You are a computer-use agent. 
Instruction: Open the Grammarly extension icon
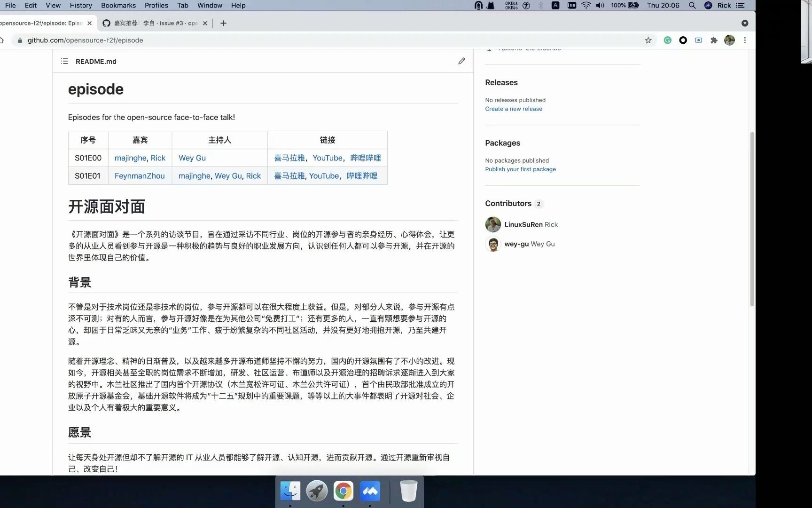(x=667, y=40)
